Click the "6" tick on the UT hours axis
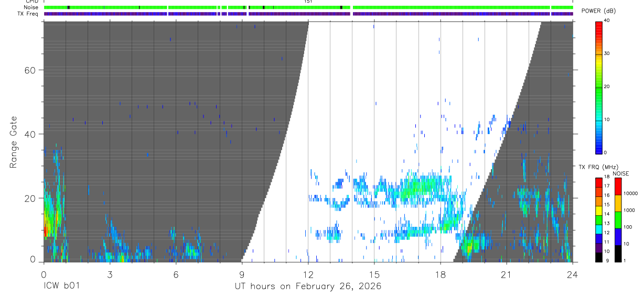644x297 pixels. tap(176, 274)
